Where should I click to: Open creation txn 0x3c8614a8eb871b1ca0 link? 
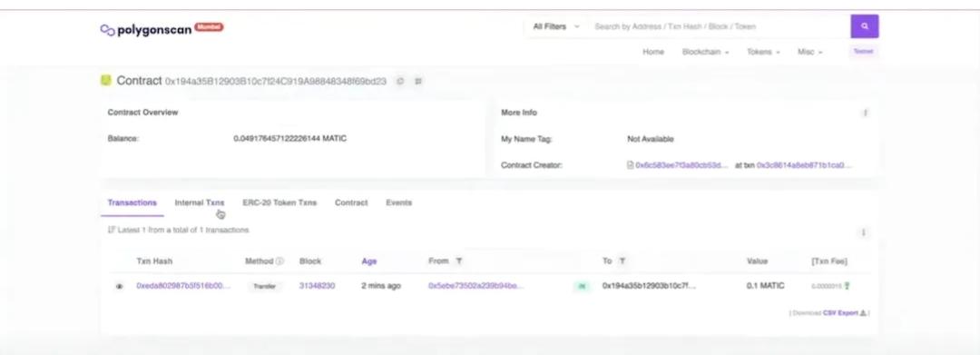(x=804, y=165)
